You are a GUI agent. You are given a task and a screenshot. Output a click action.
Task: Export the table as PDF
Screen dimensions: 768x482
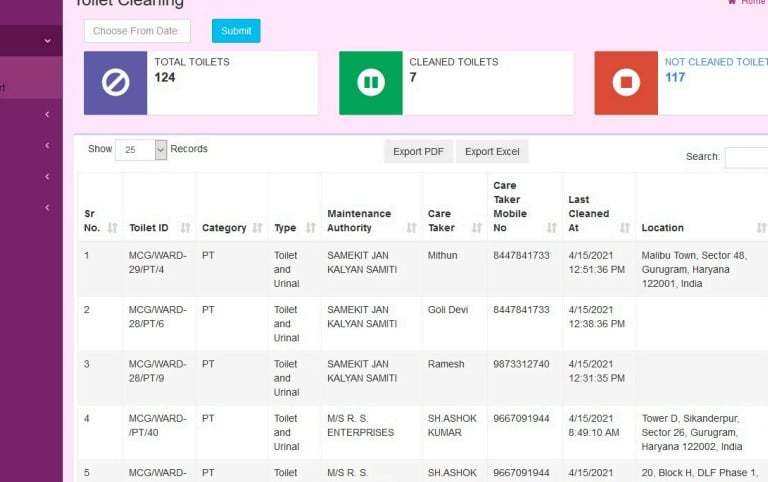418,151
